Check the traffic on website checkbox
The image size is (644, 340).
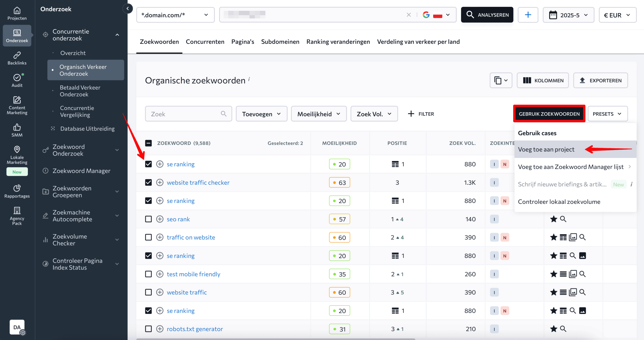(x=148, y=237)
